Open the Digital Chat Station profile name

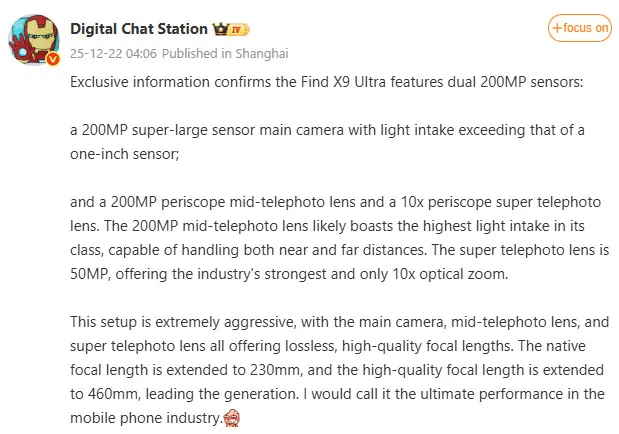coord(140,29)
